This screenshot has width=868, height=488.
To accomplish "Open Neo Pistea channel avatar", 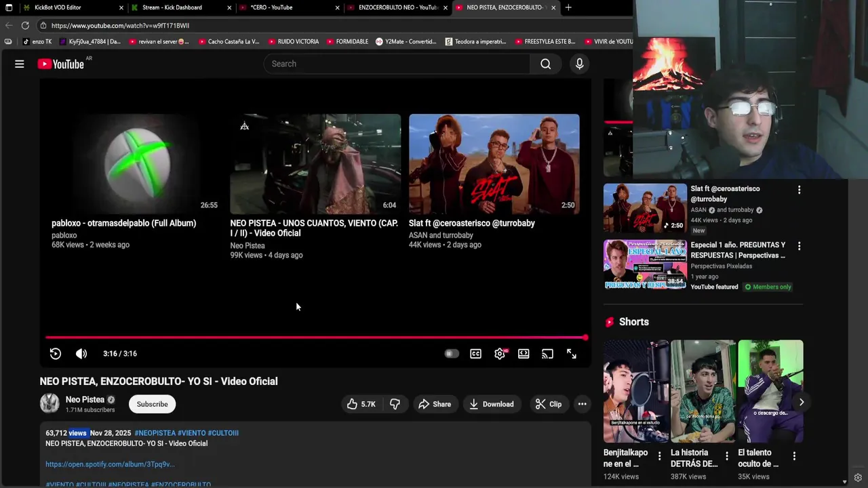I will click(x=50, y=403).
